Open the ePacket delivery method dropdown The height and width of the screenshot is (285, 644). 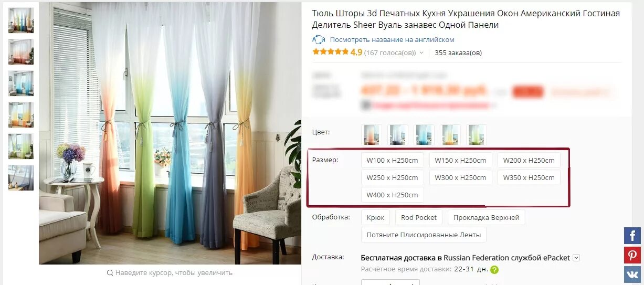point(576,258)
